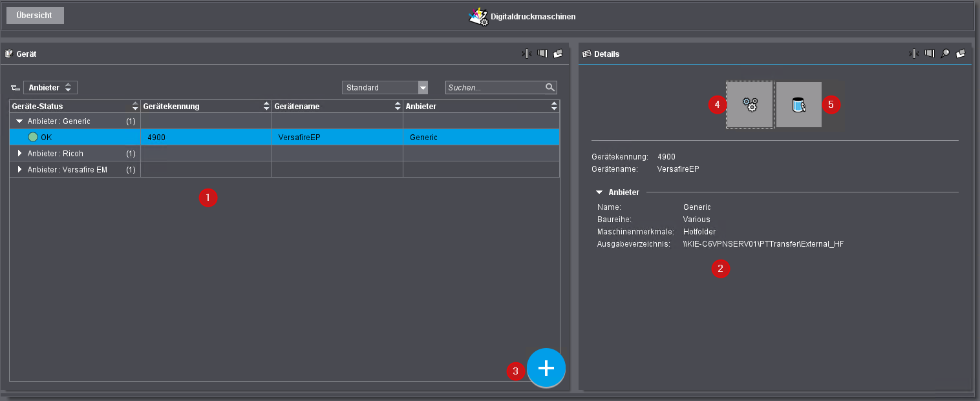The height and width of the screenshot is (401, 980).
Task: Click the windows icon in Gerät panel header
Action: pos(558,54)
